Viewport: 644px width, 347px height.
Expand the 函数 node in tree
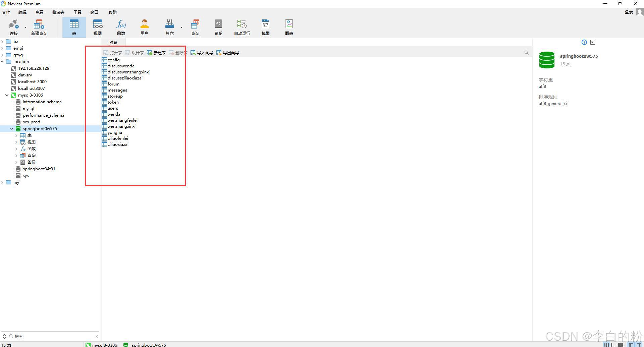[x=16, y=149]
